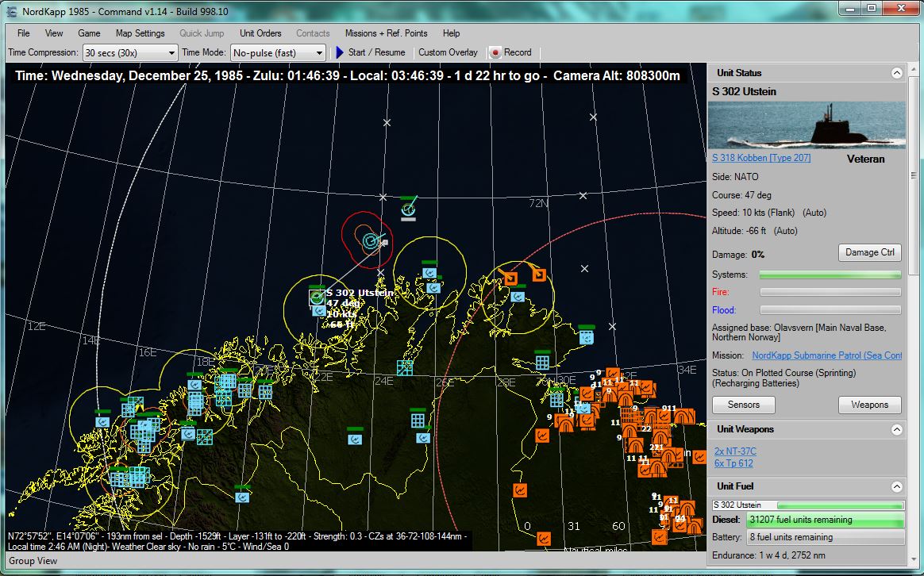924x576 pixels.
Task: Click the reference point X right of the 72N label
Action: (x=583, y=195)
